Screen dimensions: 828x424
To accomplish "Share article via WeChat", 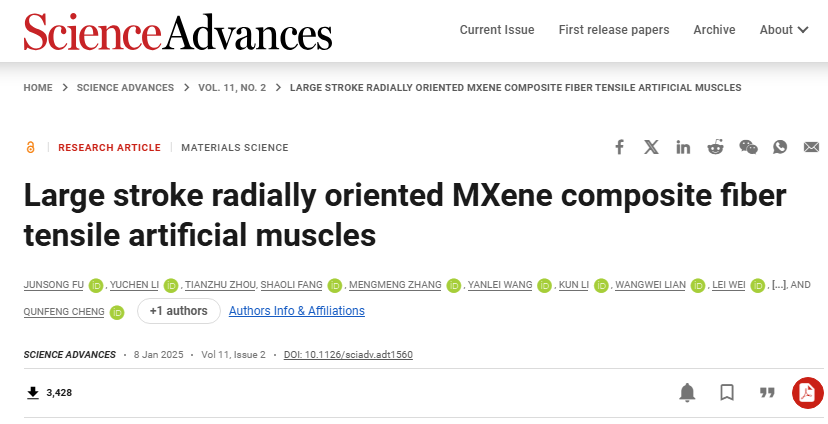I will tap(748, 147).
